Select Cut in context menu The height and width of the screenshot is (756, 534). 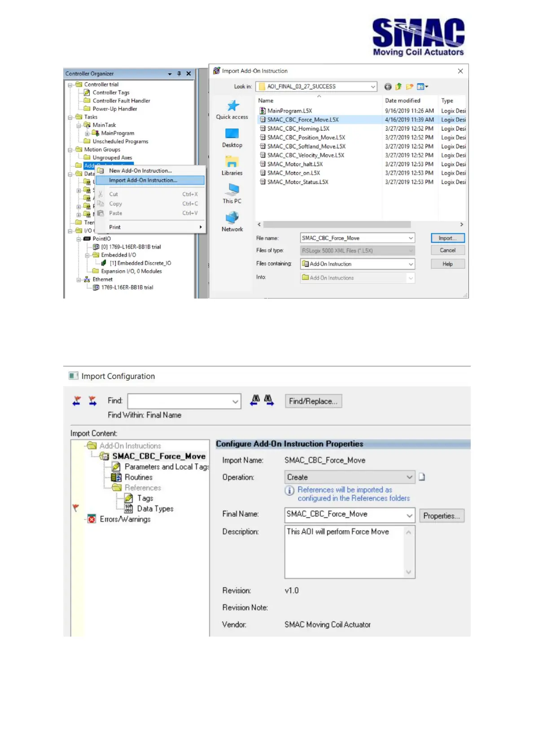point(150,194)
